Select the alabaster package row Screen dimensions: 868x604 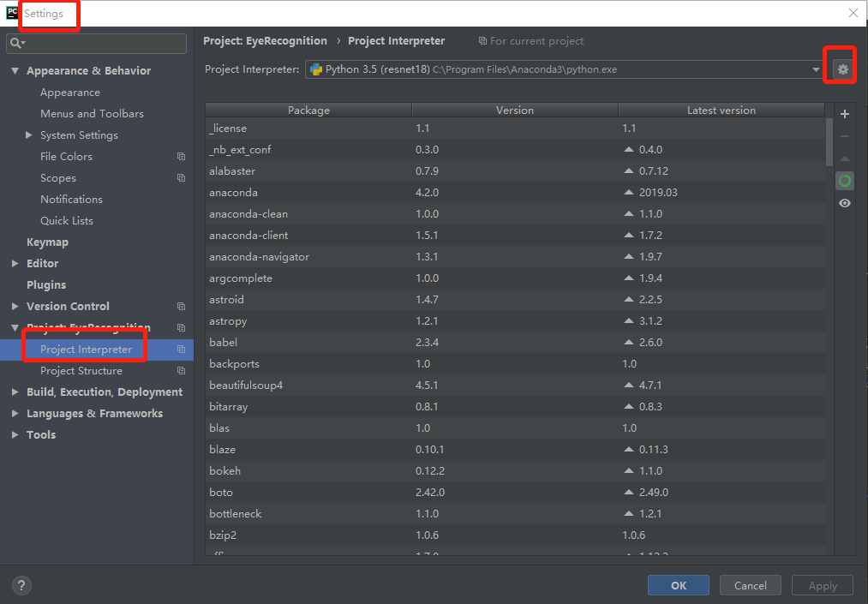click(515, 171)
